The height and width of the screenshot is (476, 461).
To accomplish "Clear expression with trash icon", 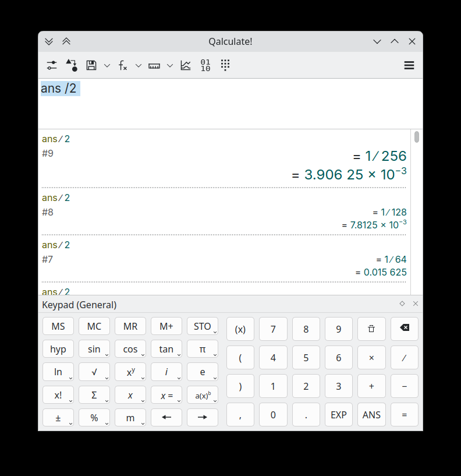I will [371, 329].
